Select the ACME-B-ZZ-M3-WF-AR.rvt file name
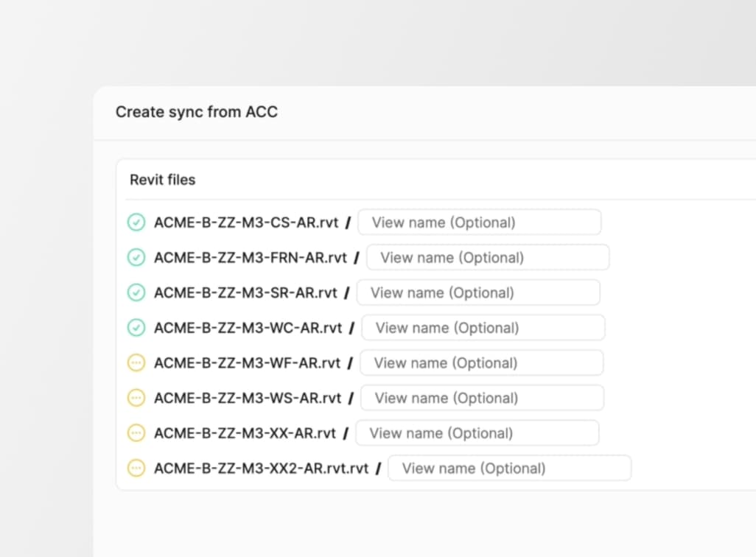756x557 pixels. click(247, 362)
